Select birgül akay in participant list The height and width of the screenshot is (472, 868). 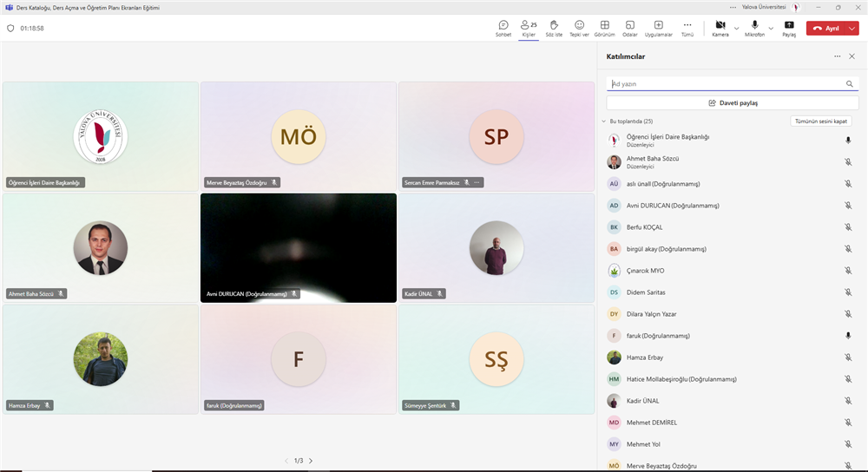[x=733, y=249]
